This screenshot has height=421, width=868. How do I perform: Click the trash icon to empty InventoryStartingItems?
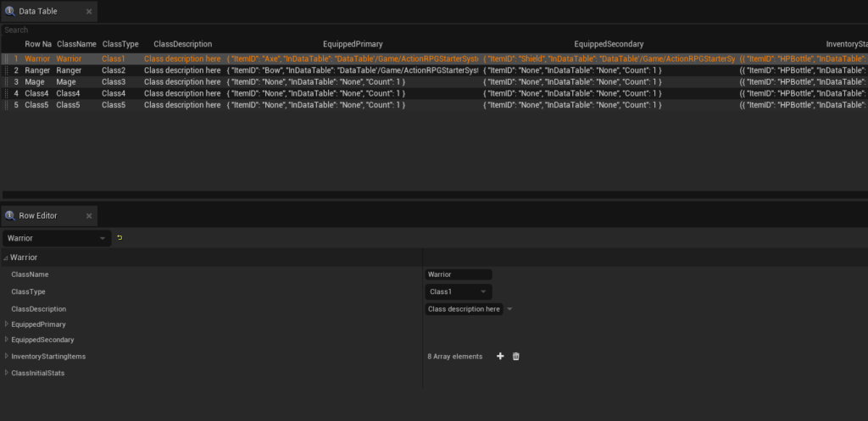516,357
